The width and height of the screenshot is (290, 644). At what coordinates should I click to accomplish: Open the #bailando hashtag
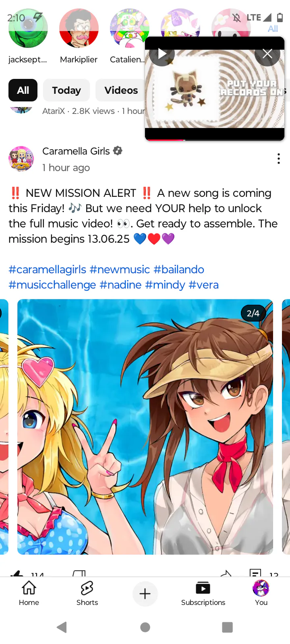179,269
